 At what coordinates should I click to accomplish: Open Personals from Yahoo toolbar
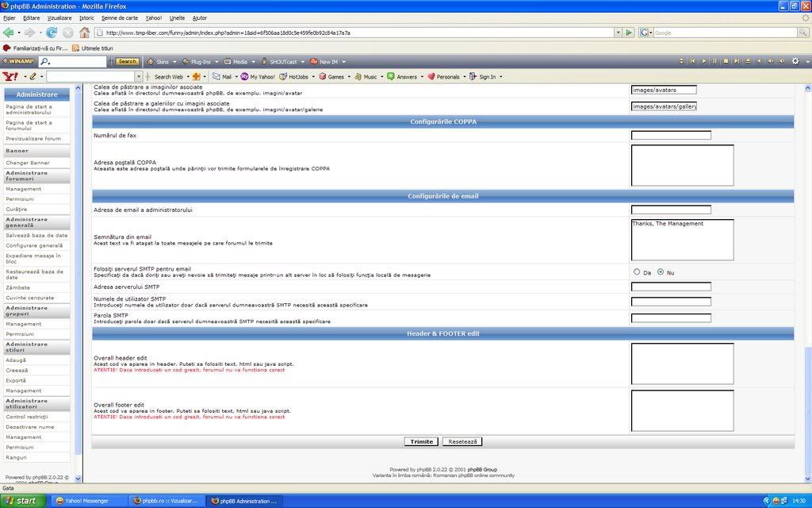coord(443,77)
